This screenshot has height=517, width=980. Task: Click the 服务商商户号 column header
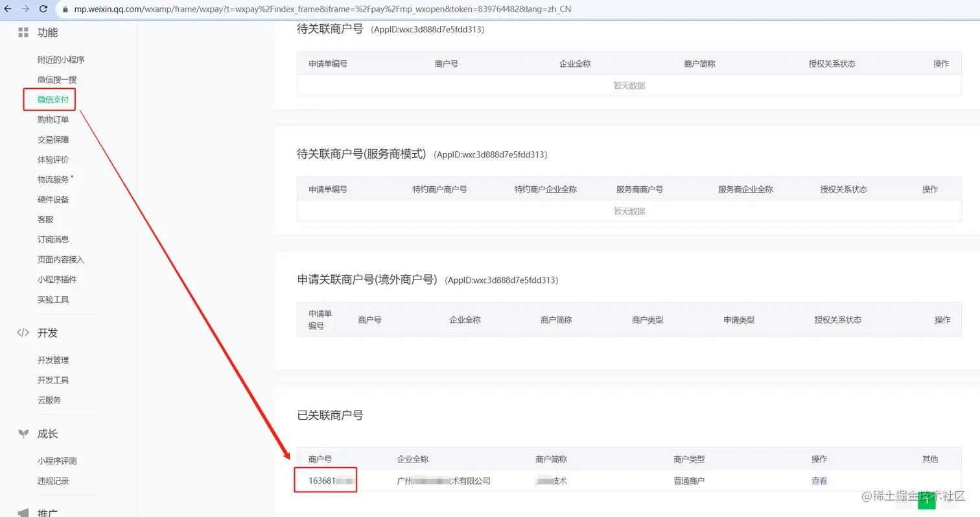click(640, 189)
